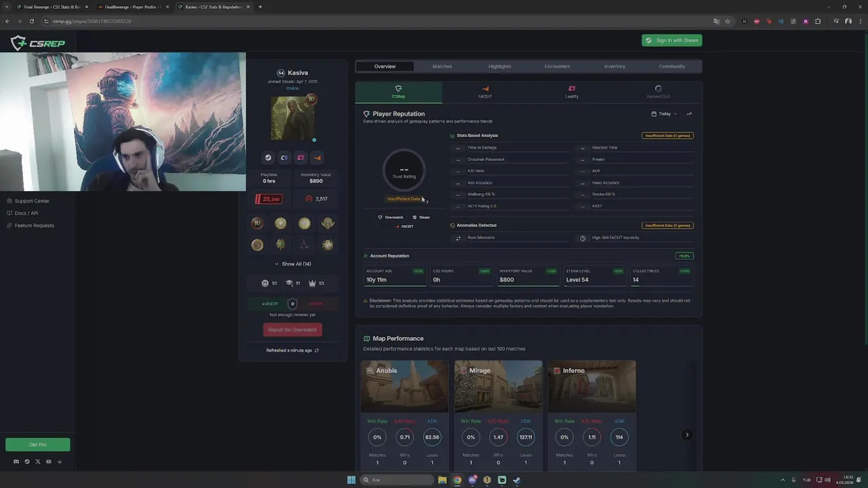Open the Anubis map card
This screenshot has height=488, width=868.
pos(405,415)
